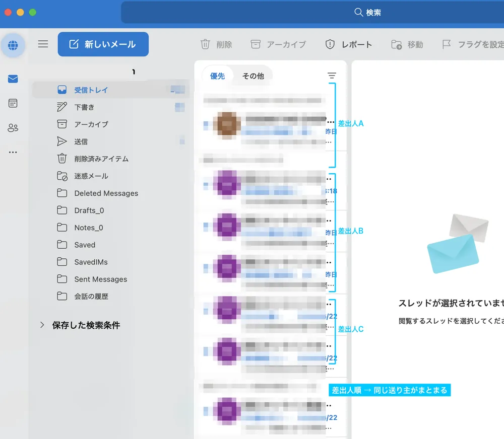
Task: Click the 検索 search field
Action: (312, 12)
